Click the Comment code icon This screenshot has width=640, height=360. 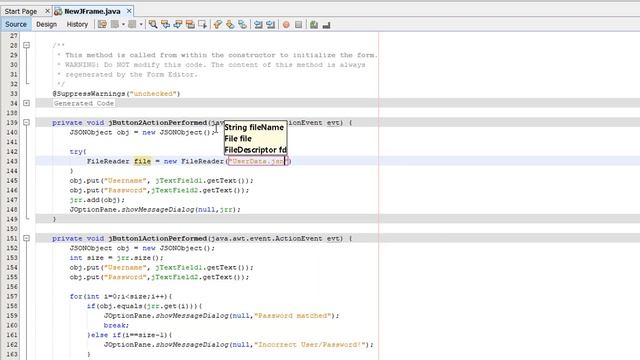tap(314, 24)
